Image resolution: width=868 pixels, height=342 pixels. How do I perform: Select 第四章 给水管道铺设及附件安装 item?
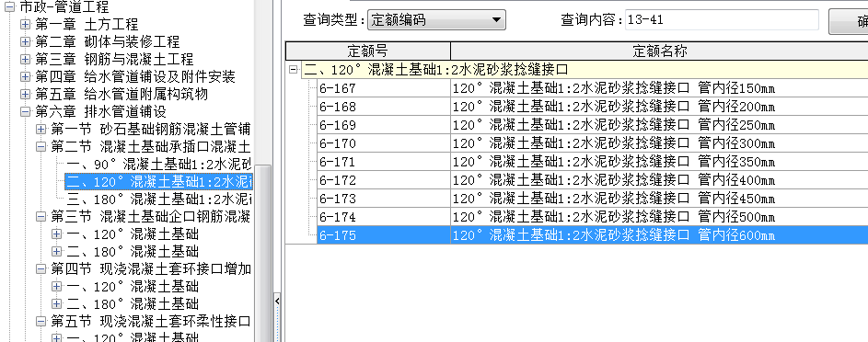pyautogui.click(x=135, y=76)
